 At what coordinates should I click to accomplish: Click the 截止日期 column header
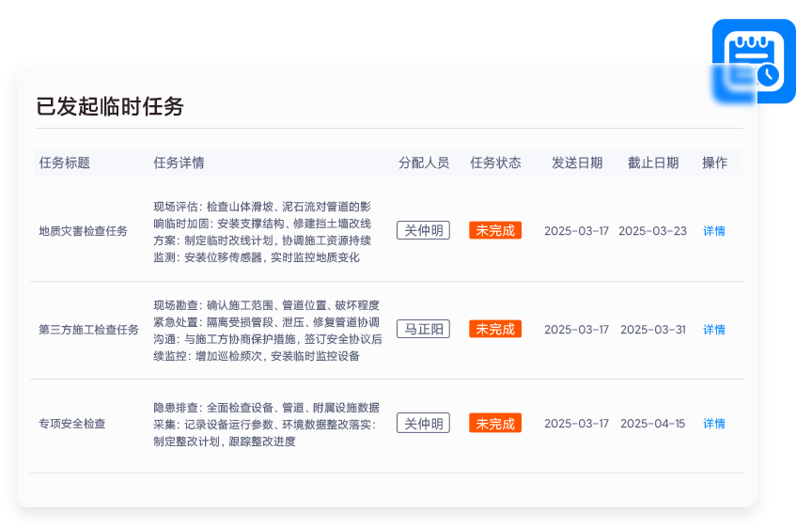coord(653,163)
